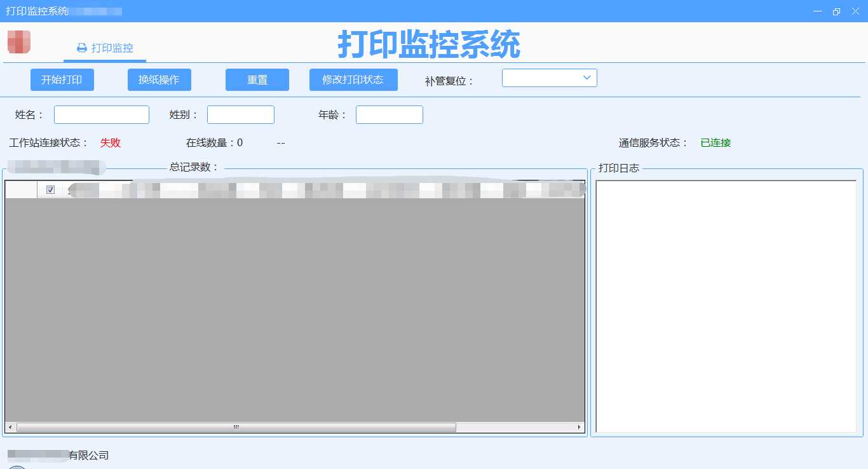Click the 换纸操作 button
Screen dimensions: 868x469
[x=159, y=80]
